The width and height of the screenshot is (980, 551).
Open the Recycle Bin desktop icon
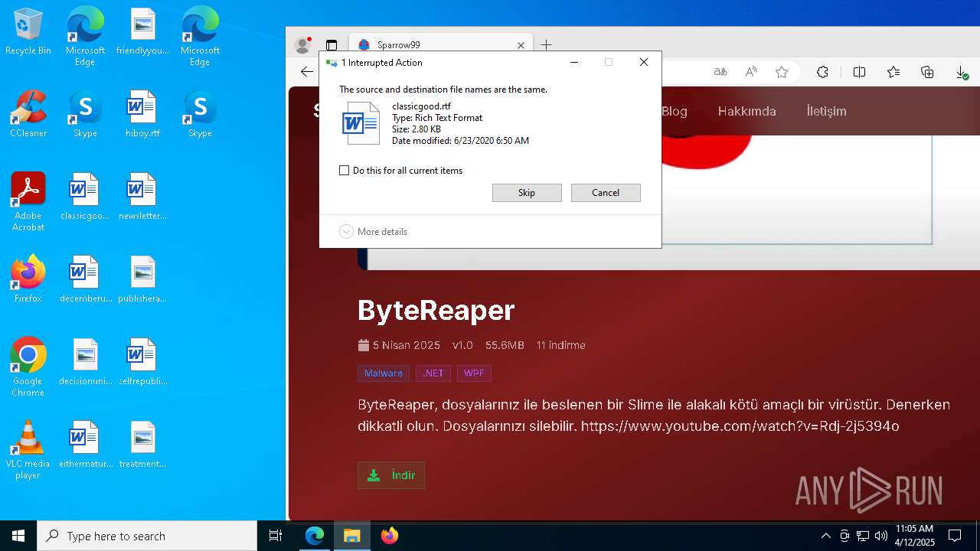(28, 32)
